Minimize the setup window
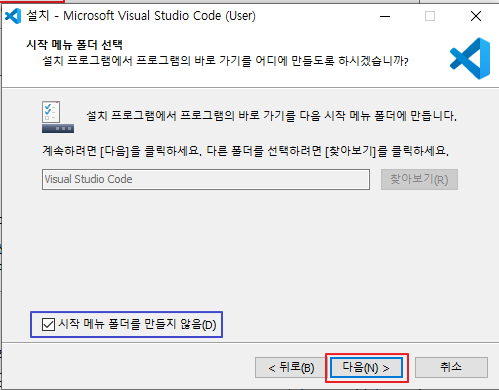 pos(385,16)
